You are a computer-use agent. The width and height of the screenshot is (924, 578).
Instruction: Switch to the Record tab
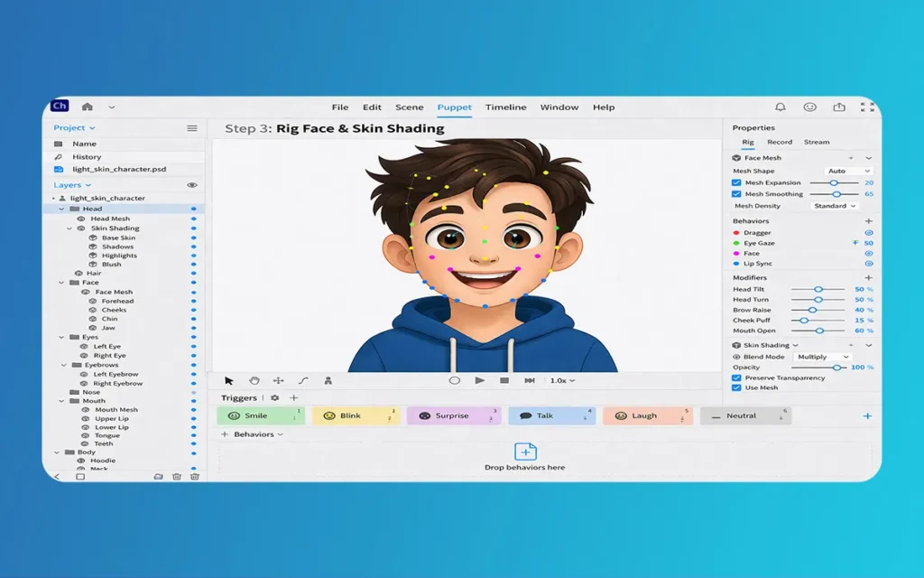point(780,142)
